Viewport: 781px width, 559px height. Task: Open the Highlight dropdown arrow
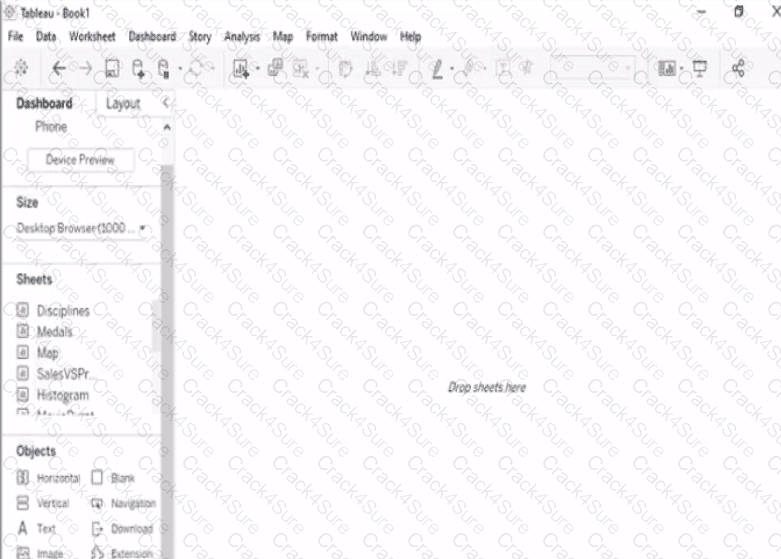pyautogui.click(x=452, y=69)
